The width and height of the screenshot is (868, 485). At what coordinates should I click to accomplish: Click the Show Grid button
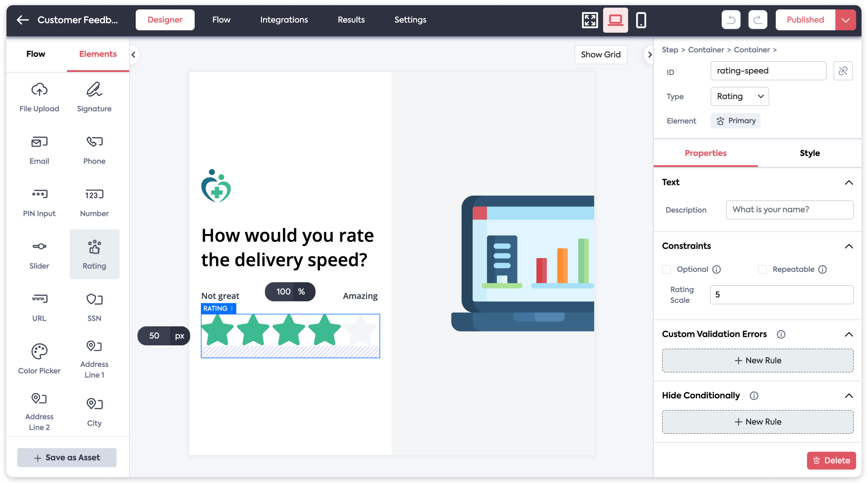pos(600,55)
